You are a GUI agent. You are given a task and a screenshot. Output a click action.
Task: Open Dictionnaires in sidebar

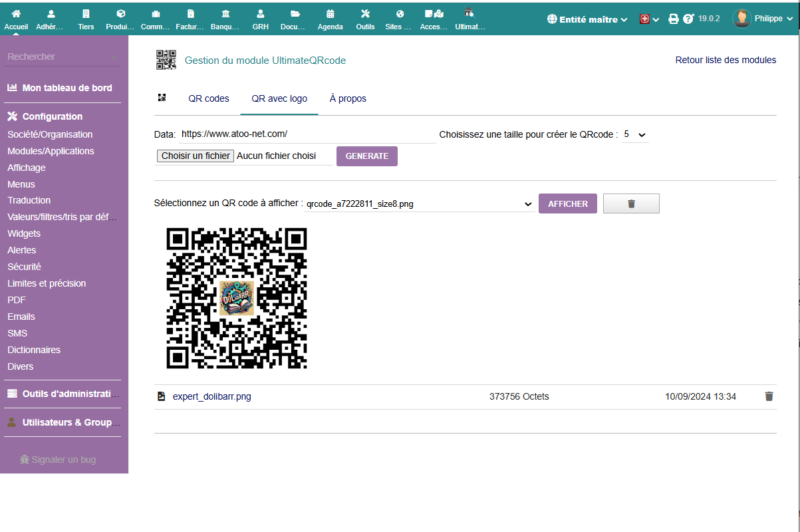pos(34,350)
